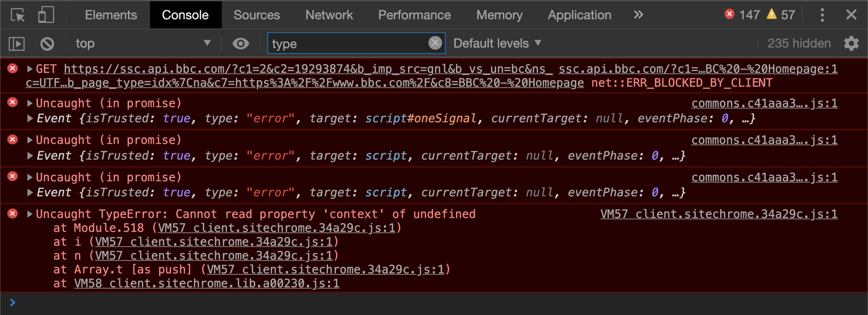The image size is (868, 315).
Task: Expand the GET request error entry
Action: [30, 69]
